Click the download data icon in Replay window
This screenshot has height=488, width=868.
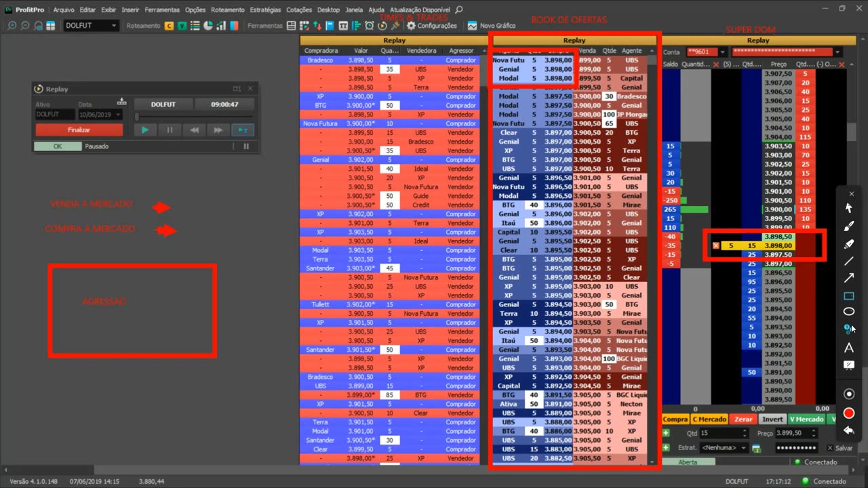coord(121,101)
